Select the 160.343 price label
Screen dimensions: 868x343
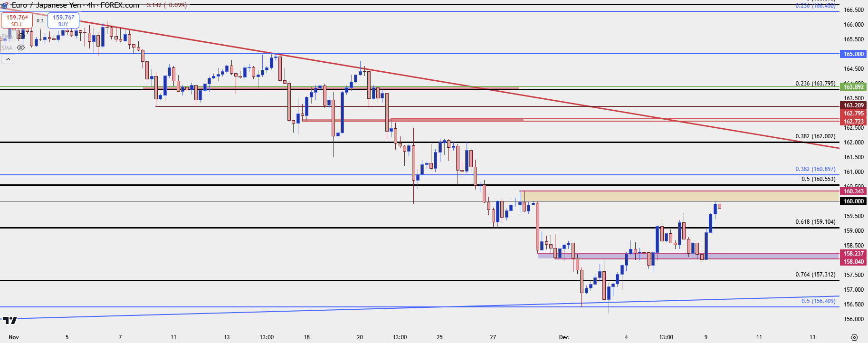pyautogui.click(x=853, y=191)
